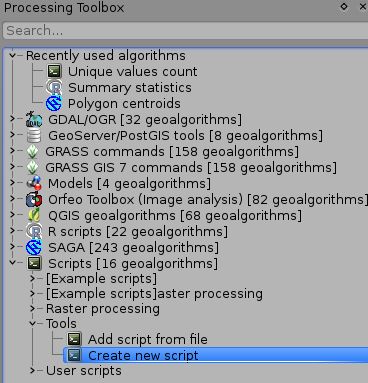Image resolution: width=368 pixels, height=383 pixels.
Task: Expand the Raster processing subgroup arrow
Action: [x=33, y=309]
